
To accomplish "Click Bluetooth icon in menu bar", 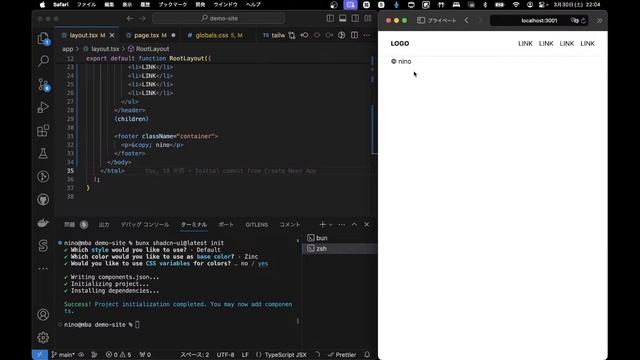I will (485, 4).
